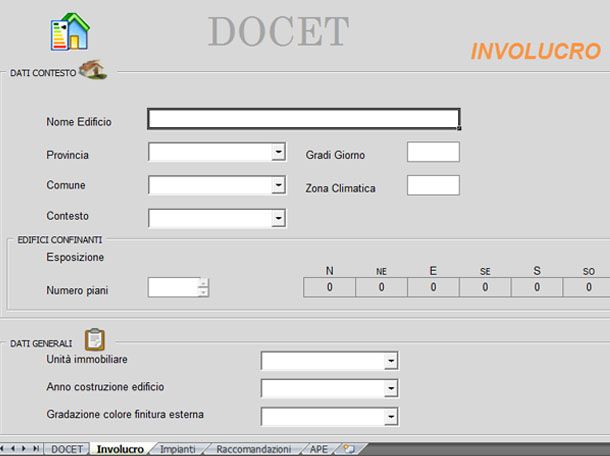Select the SO exposure cell value
The image size is (610, 456).
[x=589, y=288]
